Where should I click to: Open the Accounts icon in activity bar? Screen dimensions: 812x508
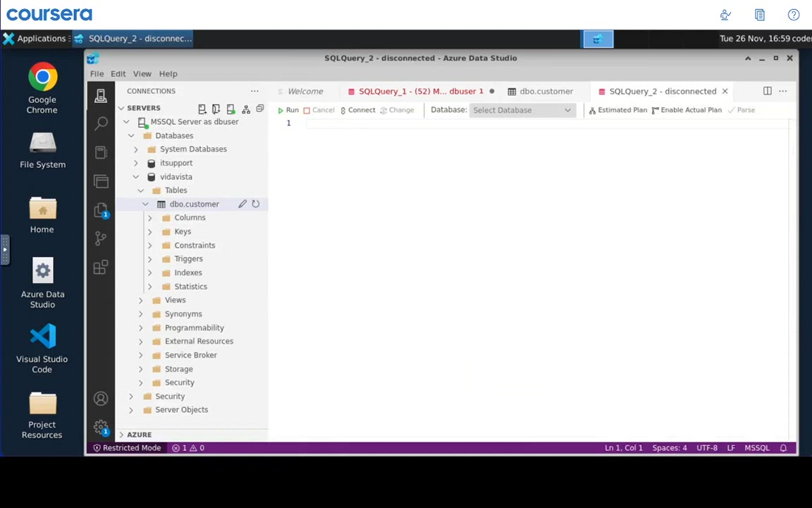click(x=101, y=398)
